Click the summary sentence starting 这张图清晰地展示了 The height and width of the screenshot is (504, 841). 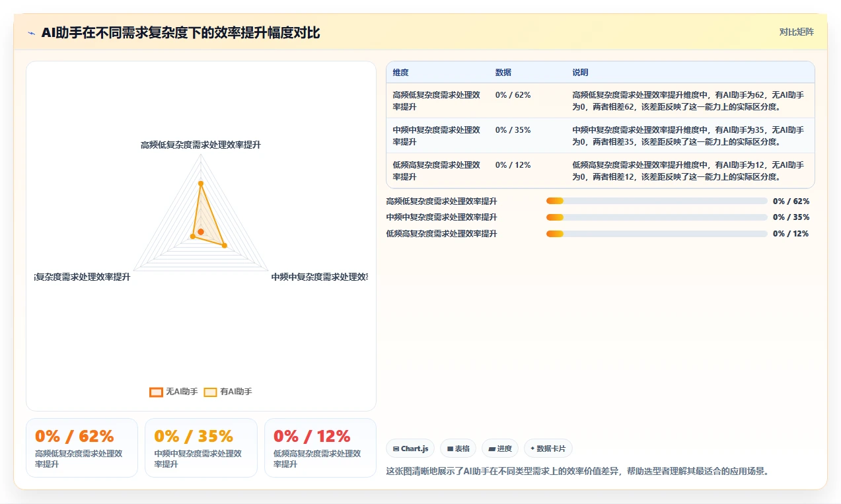pos(577,472)
